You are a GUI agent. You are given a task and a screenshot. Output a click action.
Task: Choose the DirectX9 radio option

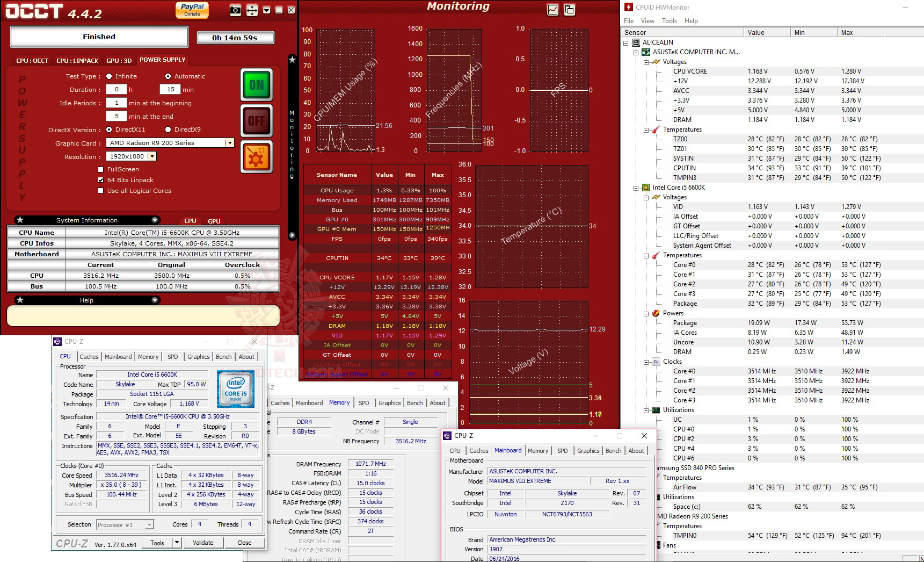pyautogui.click(x=168, y=129)
